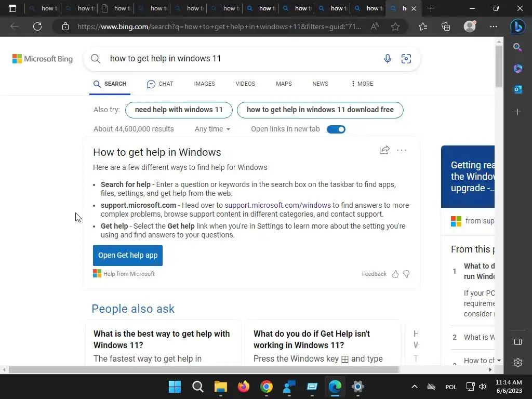Viewport: 532px width, 399px height.
Task: Open File Explorer from the taskbar
Action: pos(220,387)
